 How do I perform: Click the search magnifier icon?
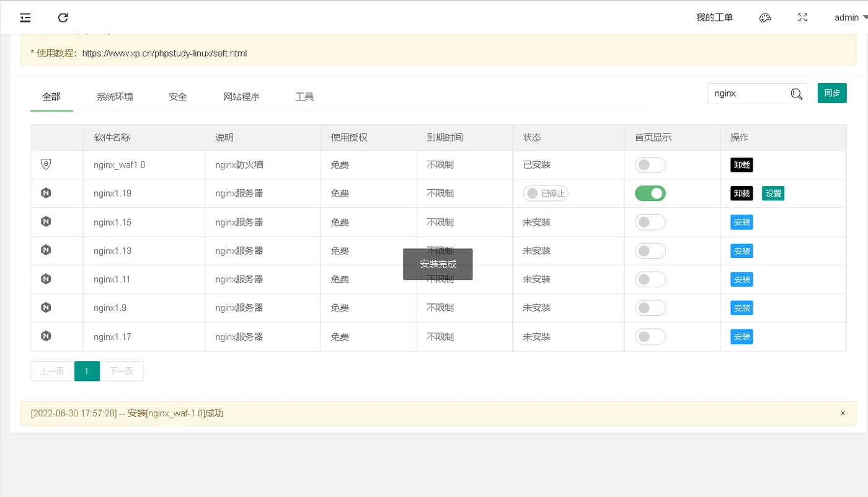tap(797, 94)
